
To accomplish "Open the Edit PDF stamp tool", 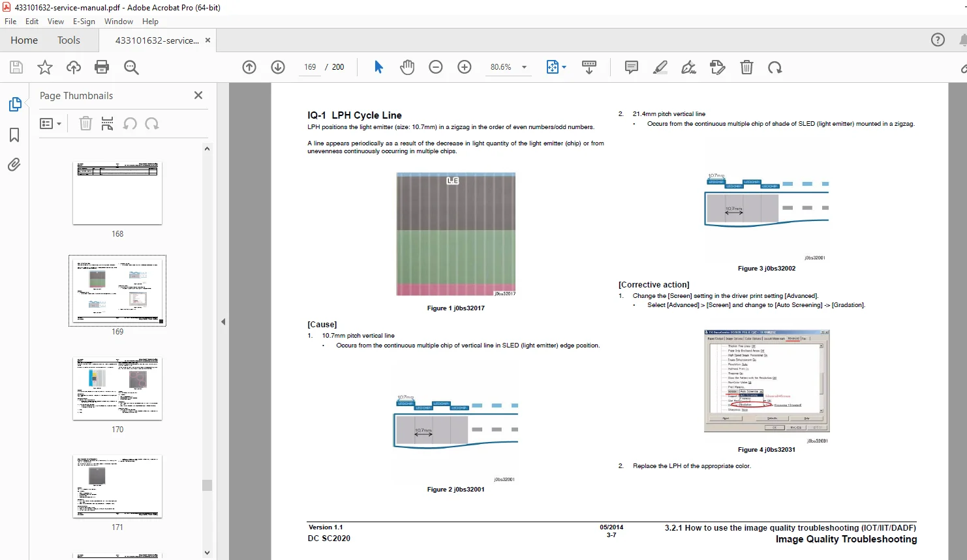I will coord(718,67).
